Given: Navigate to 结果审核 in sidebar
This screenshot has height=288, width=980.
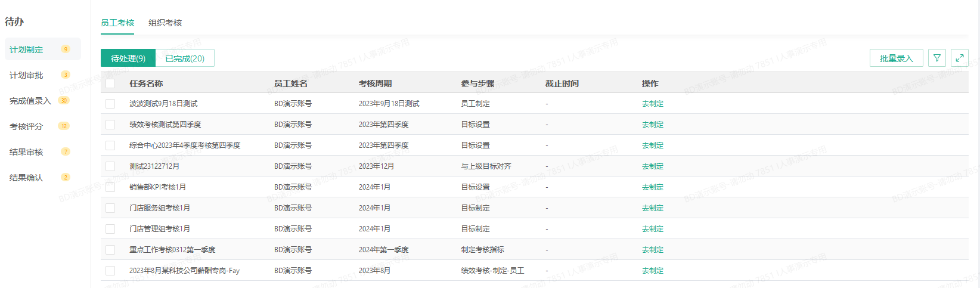Looking at the screenshot, I should pyautogui.click(x=26, y=152).
